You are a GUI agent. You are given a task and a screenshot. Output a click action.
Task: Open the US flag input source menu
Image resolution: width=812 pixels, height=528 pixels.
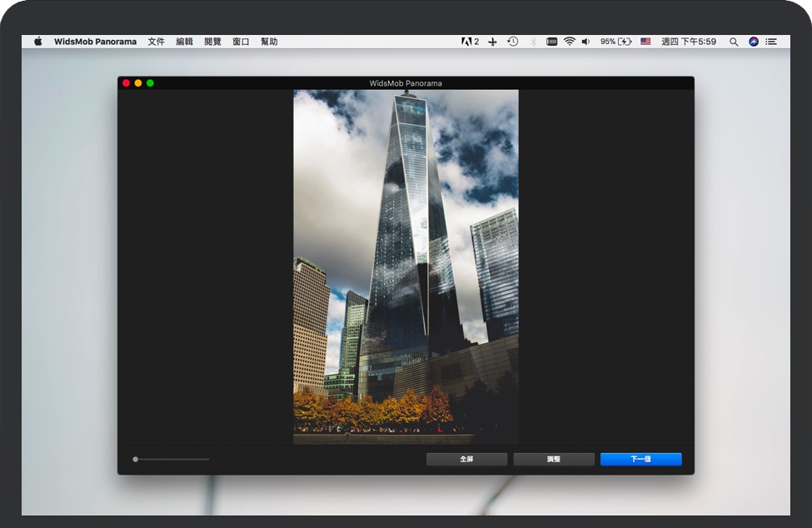pos(645,42)
